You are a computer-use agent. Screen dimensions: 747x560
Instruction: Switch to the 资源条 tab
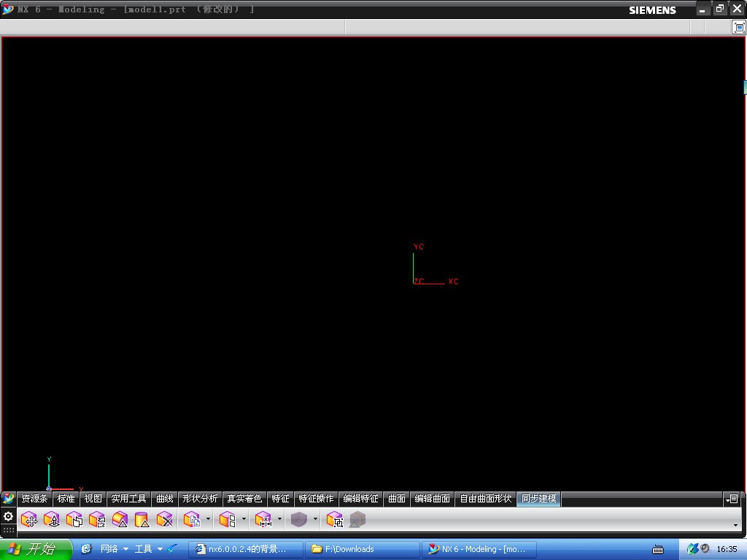pos(34,499)
